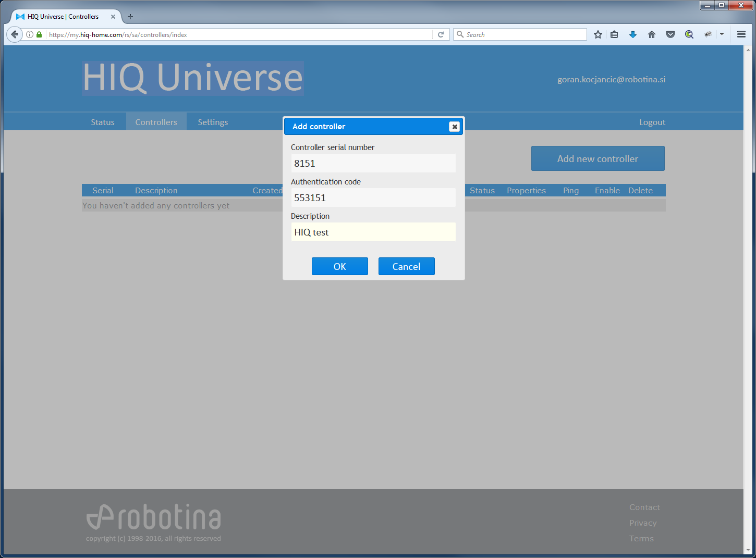Switch to the Status tab
756x558 pixels.
(103, 122)
